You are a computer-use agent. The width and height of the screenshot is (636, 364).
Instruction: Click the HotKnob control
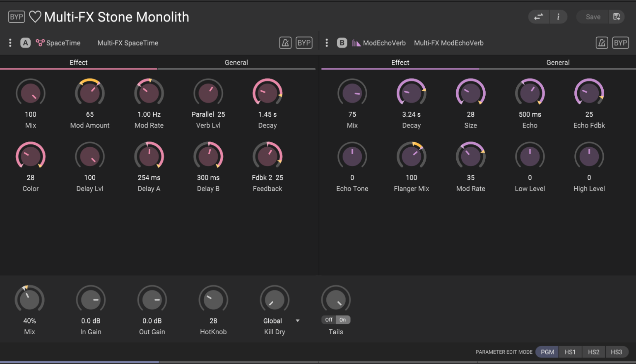point(213,300)
